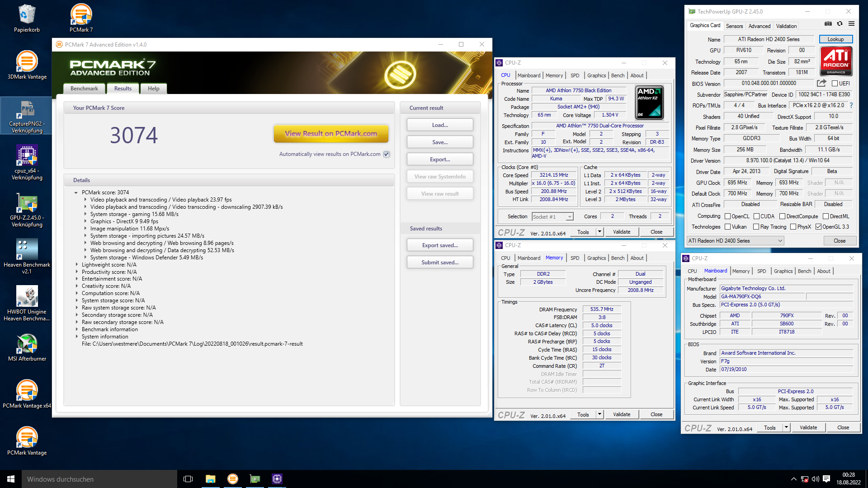Click the ATI Radeon Graphics logo in GPU-Z

coord(836,61)
